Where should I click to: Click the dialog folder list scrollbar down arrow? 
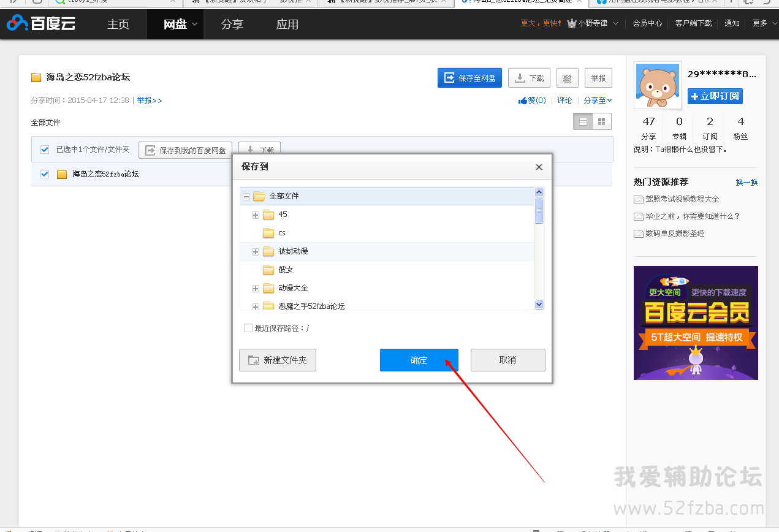tap(539, 304)
